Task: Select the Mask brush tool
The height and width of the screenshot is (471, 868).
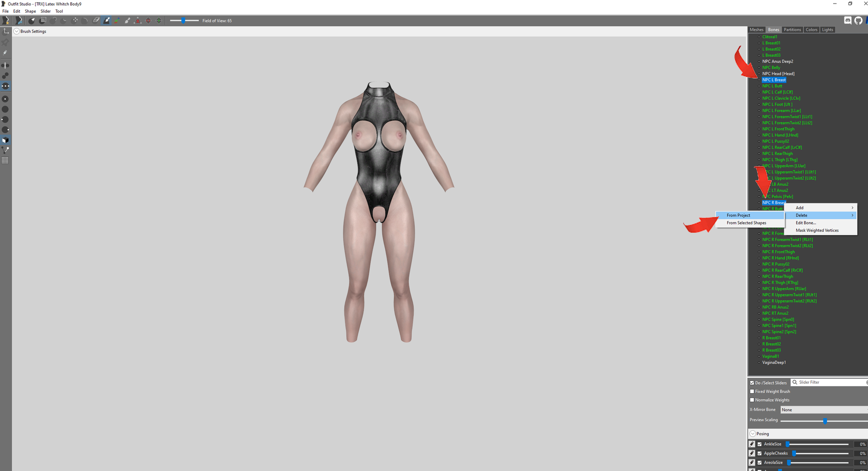Action: coord(43,20)
